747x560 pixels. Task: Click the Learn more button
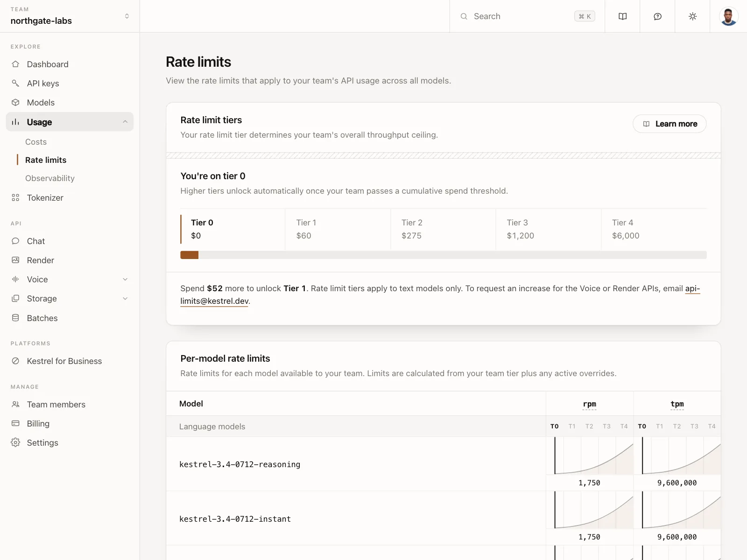(669, 124)
